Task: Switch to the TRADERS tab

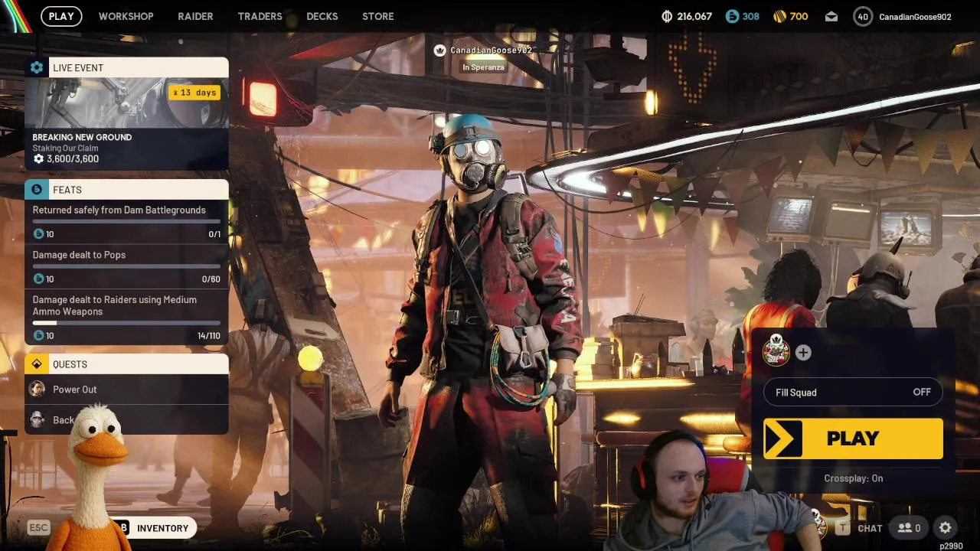Action: point(260,16)
